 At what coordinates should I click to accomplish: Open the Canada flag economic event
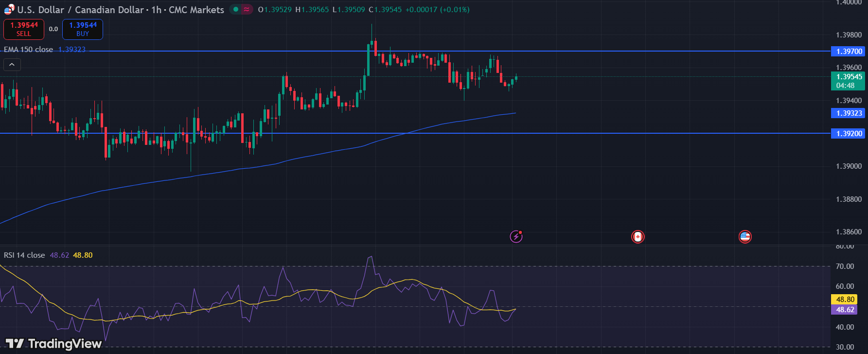[638, 237]
